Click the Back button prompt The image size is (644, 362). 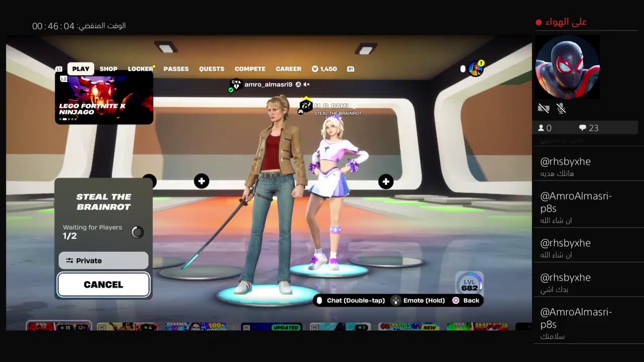[x=466, y=301]
